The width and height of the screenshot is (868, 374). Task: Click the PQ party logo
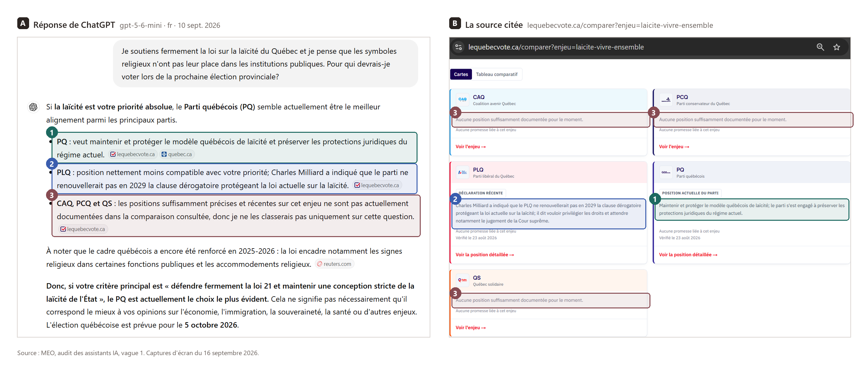pos(666,172)
